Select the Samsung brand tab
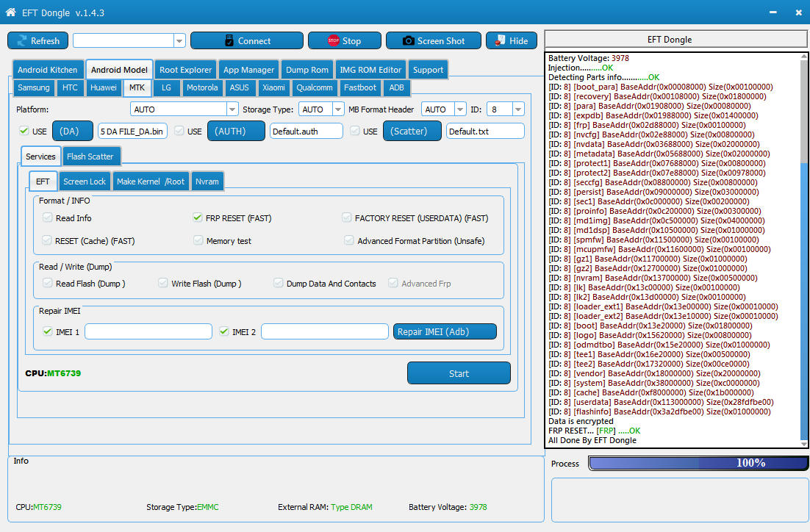Image resolution: width=810 pixels, height=532 pixels. point(34,87)
